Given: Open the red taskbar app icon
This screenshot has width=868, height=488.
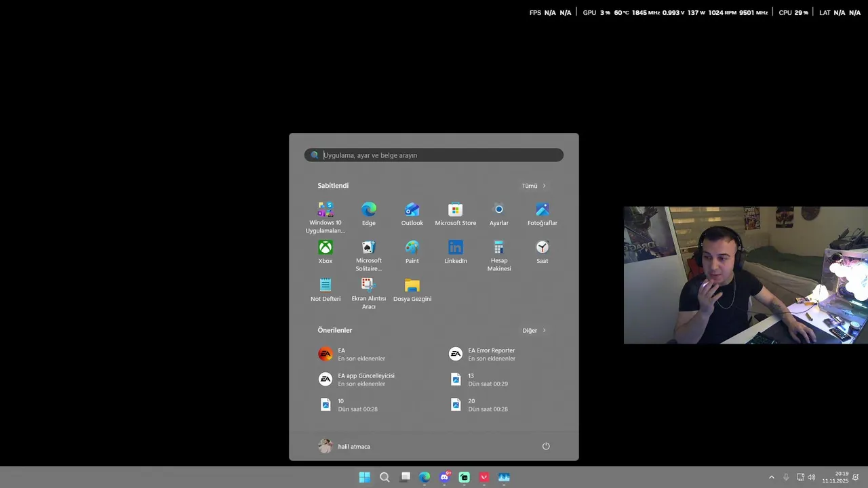Looking at the screenshot, I should pyautogui.click(x=484, y=477).
